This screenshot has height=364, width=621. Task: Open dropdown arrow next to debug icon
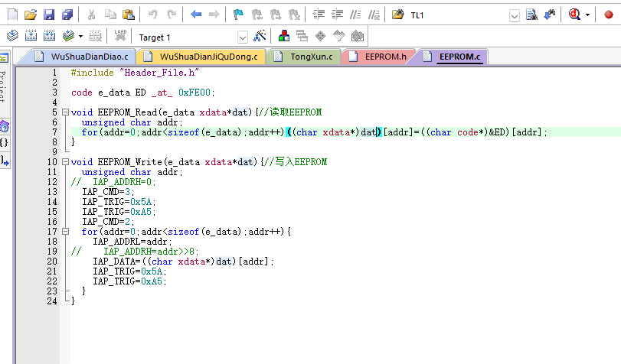tap(588, 15)
